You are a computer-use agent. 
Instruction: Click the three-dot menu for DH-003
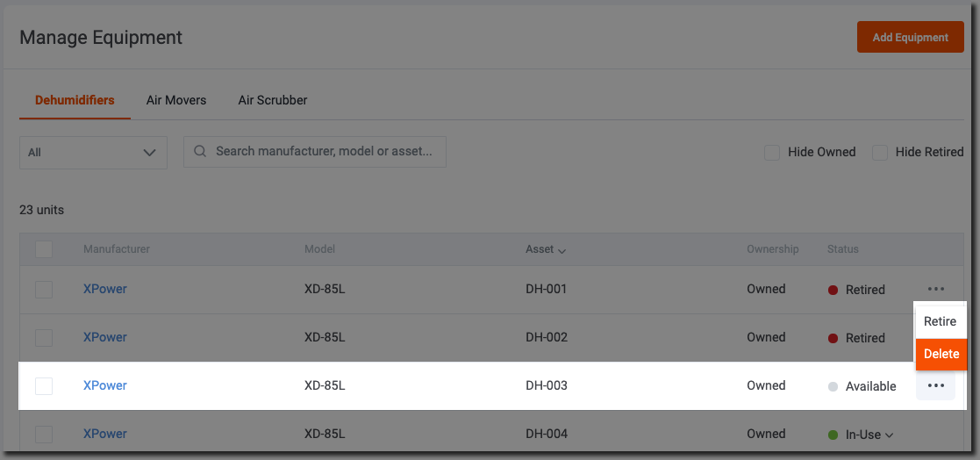click(x=935, y=385)
